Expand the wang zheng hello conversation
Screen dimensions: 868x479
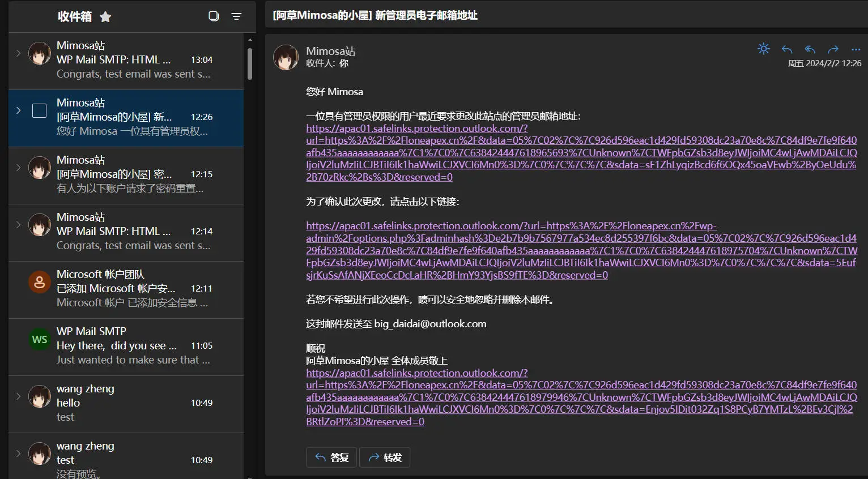point(18,396)
